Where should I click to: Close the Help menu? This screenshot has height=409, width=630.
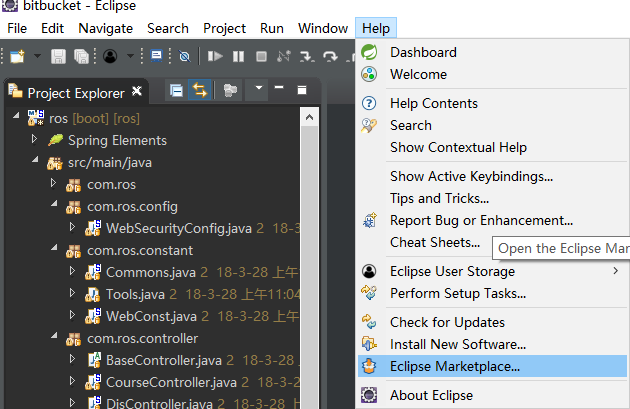coord(376,29)
